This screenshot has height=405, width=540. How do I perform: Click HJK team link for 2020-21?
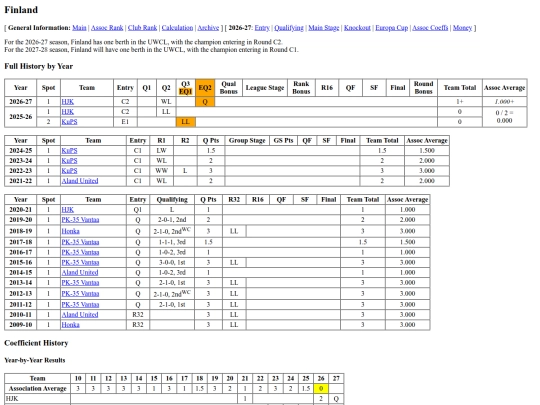(68, 209)
